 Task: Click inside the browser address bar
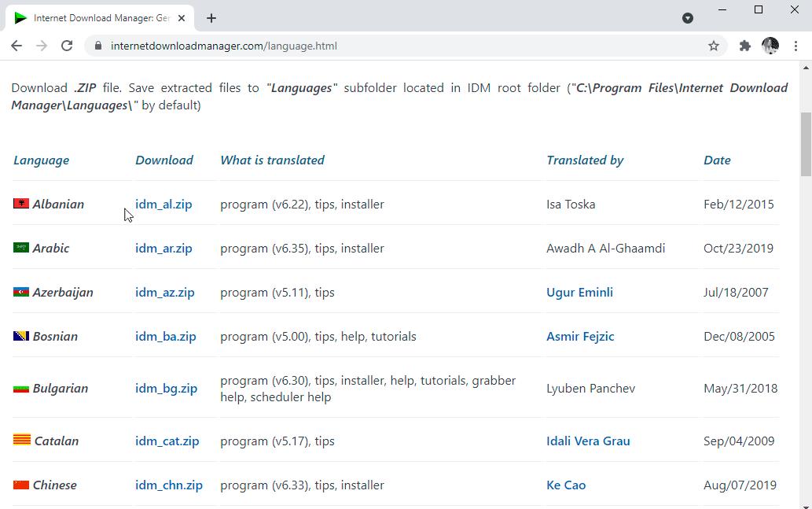point(314,46)
